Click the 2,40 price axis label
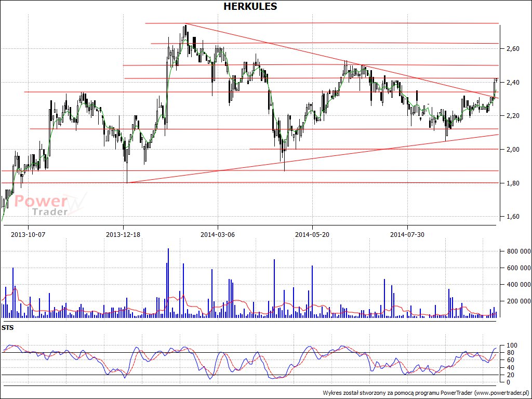 click(512, 83)
